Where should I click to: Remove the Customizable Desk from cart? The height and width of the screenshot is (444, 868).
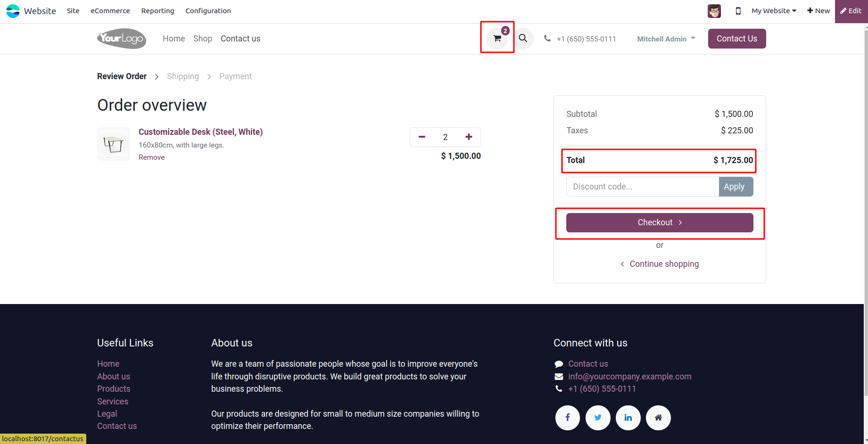pos(151,157)
